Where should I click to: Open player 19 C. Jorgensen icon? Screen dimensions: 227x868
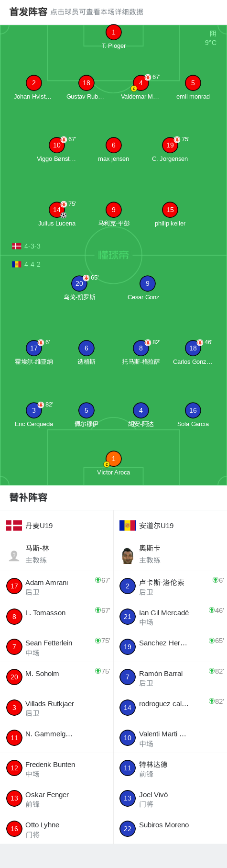pos(170,145)
